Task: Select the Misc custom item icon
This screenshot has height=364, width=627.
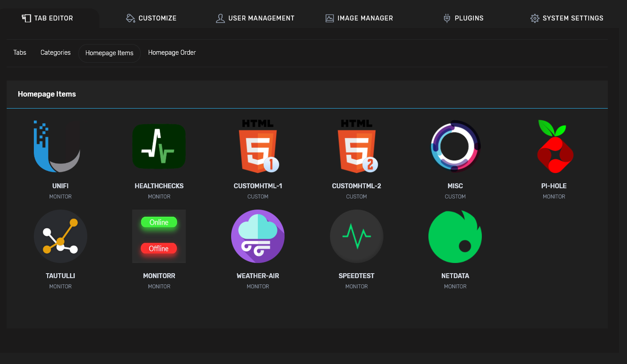Action: [x=455, y=146]
